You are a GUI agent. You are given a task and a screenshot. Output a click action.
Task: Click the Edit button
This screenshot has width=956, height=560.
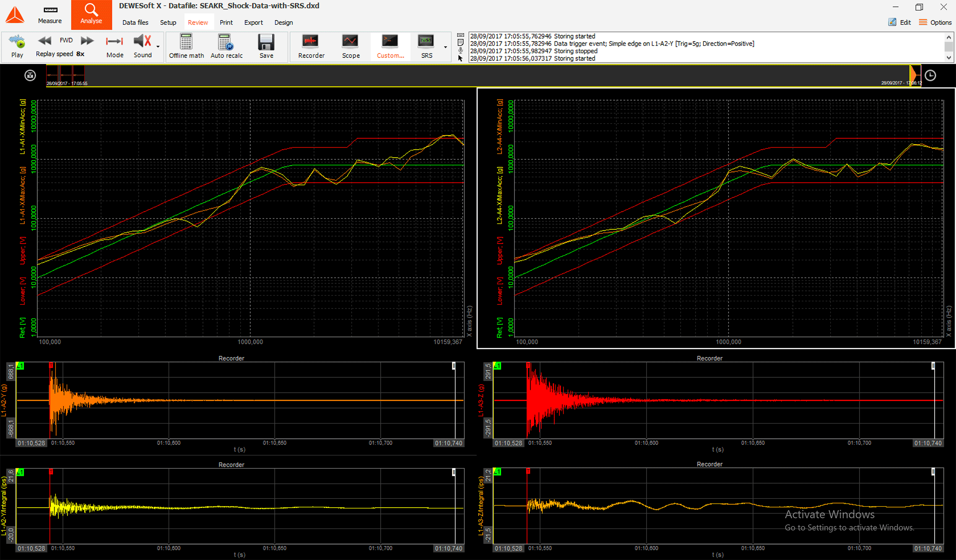tap(899, 22)
